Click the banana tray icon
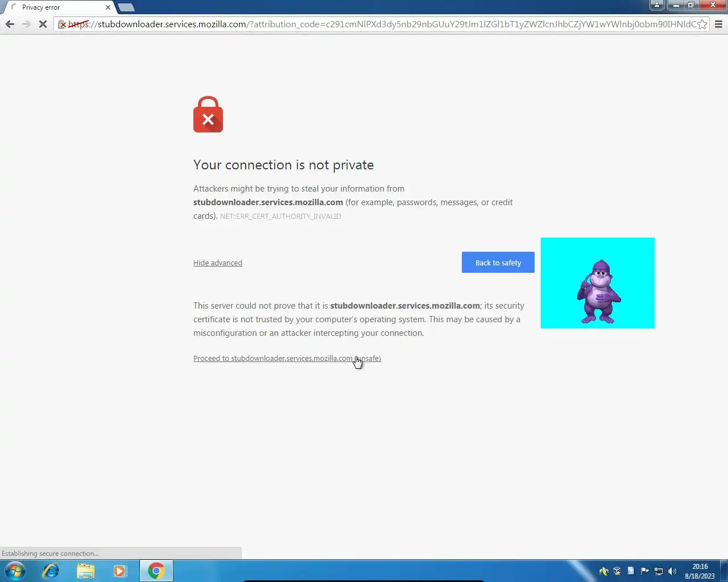The image size is (728, 582). (x=603, y=571)
